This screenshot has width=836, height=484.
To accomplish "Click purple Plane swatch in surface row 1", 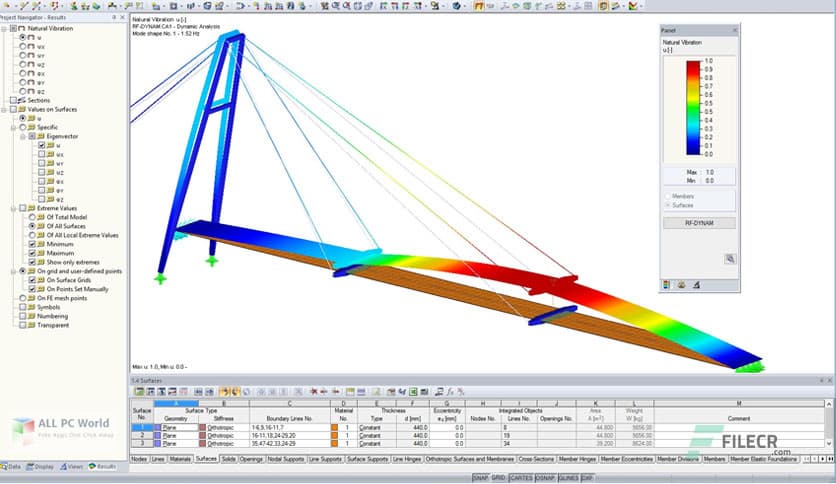I will (x=158, y=427).
